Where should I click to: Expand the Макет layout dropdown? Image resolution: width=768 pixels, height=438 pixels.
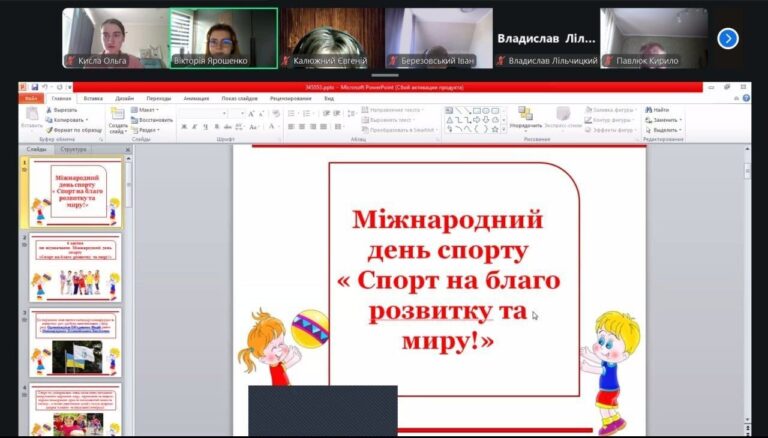pyautogui.click(x=148, y=110)
